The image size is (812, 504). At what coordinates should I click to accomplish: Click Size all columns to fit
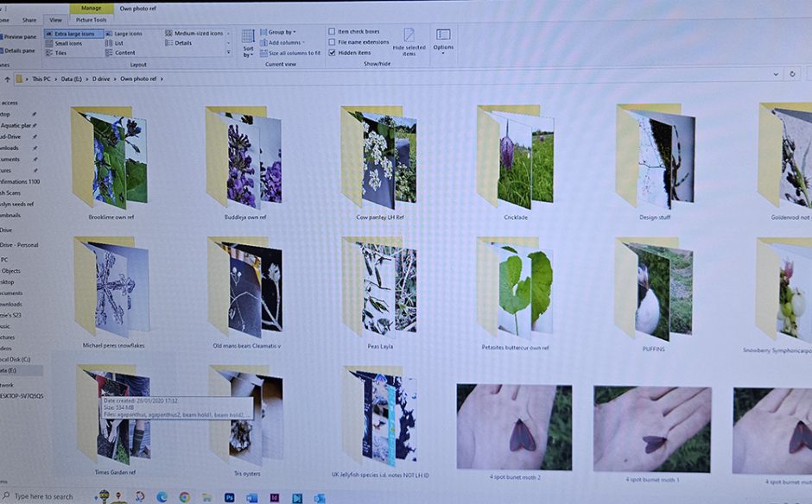tap(291, 53)
